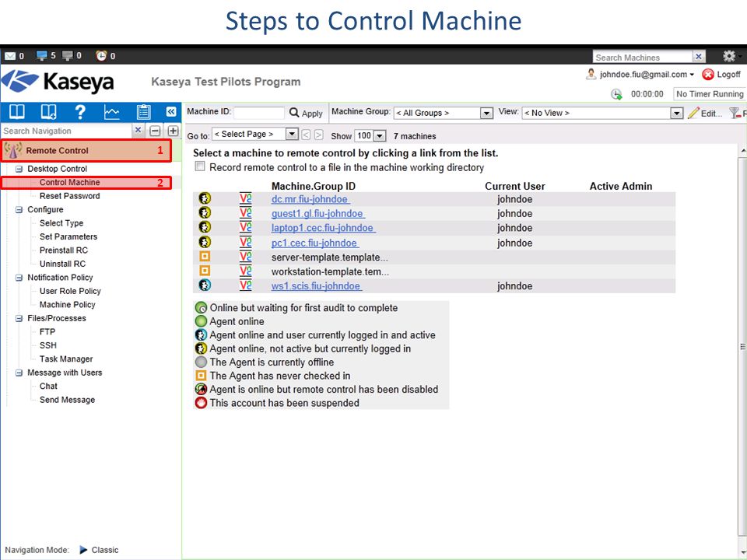
Task: Click the Search Navigation input field
Action: [x=67, y=131]
